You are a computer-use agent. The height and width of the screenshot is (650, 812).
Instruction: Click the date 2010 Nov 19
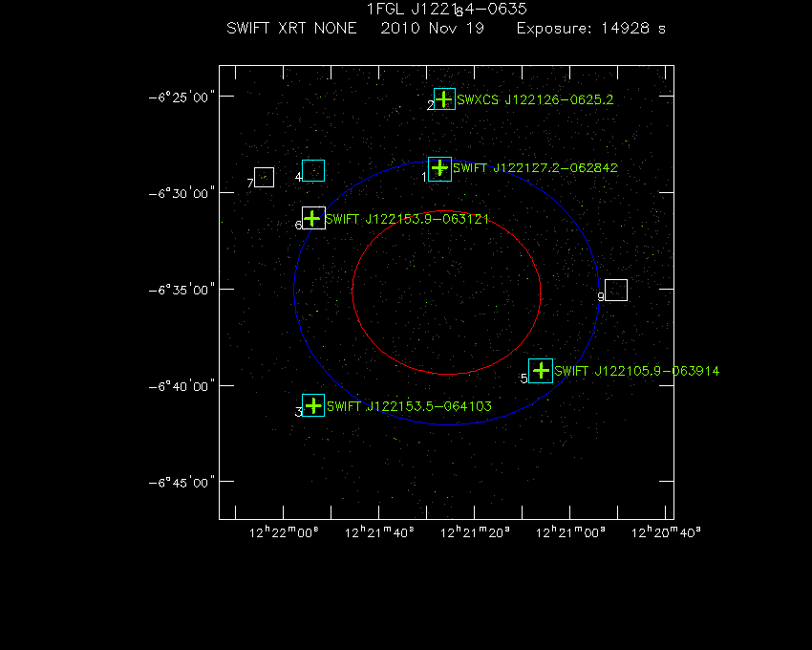coord(433,28)
